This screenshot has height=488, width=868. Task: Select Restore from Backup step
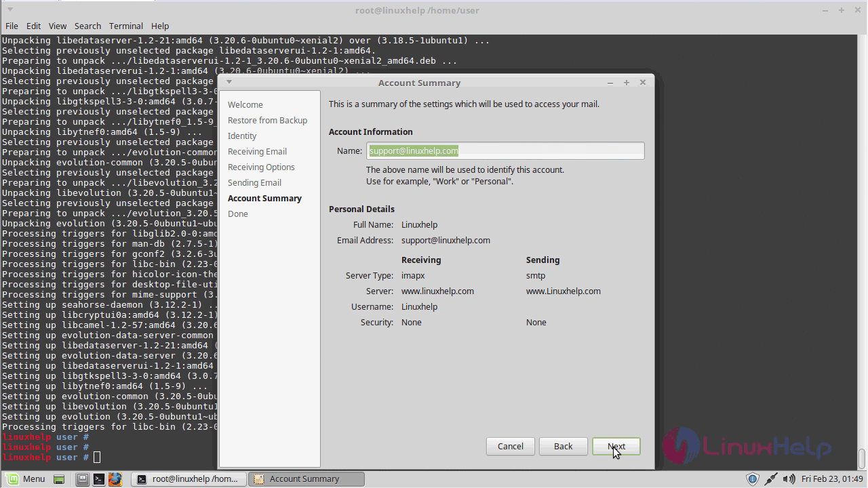pyautogui.click(x=267, y=120)
